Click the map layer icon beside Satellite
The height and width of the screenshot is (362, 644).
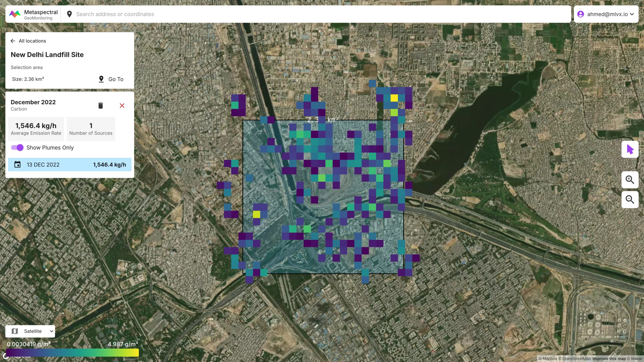click(x=15, y=331)
